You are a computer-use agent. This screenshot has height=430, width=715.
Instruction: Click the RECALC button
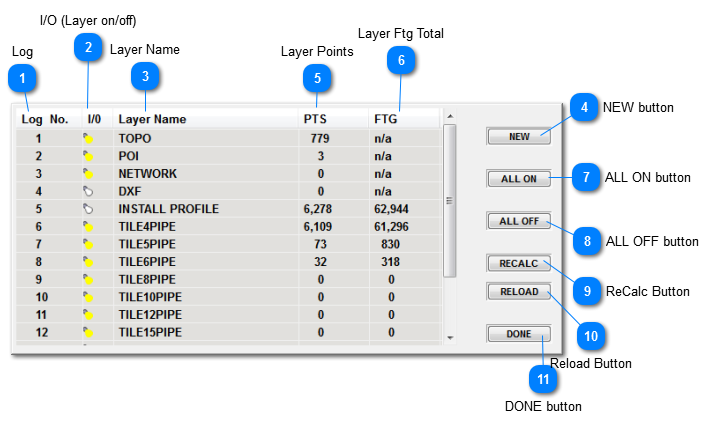pyautogui.click(x=519, y=264)
